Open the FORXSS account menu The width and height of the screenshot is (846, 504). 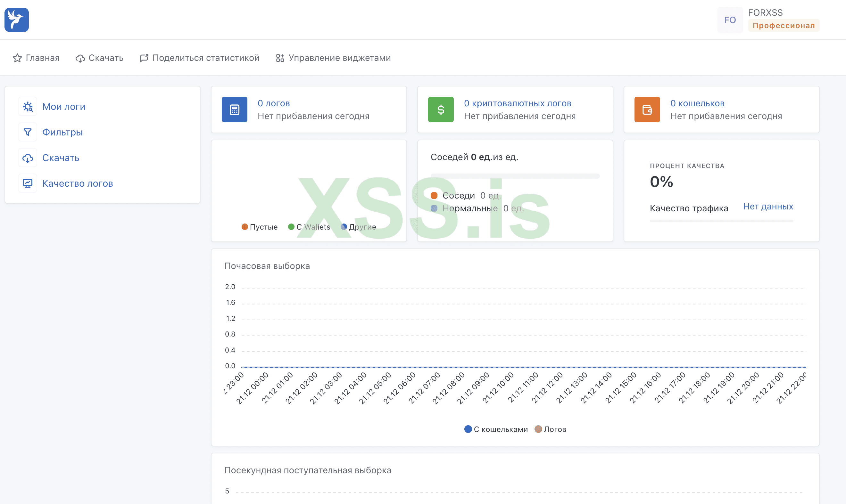pyautogui.click(x=765, y=13)
